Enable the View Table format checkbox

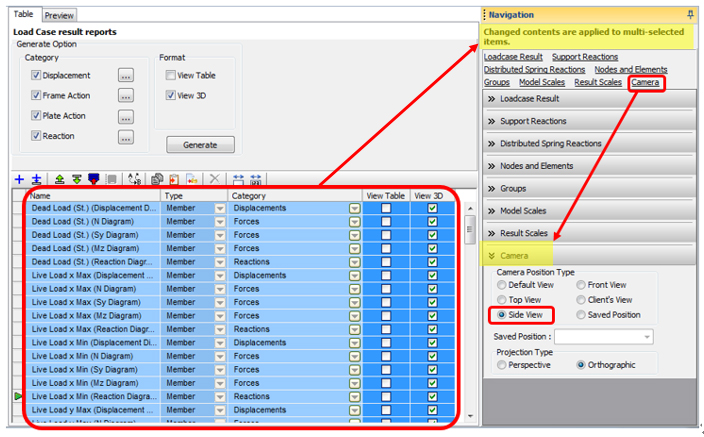pyautogui.click(x=170, y=75)
